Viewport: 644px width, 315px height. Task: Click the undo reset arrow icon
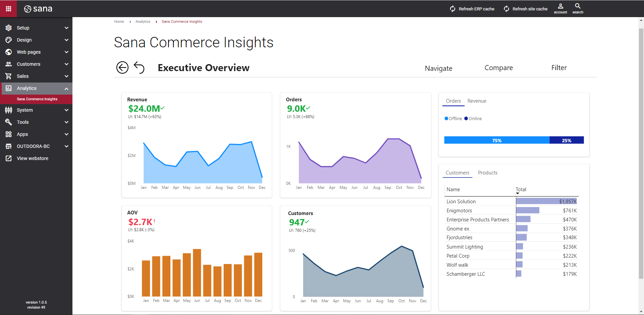[139, 67]
